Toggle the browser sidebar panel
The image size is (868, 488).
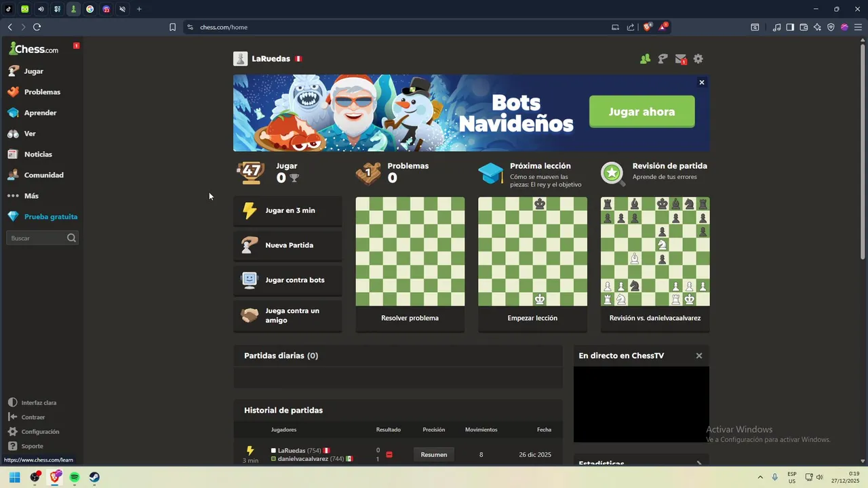pos(790,27)
